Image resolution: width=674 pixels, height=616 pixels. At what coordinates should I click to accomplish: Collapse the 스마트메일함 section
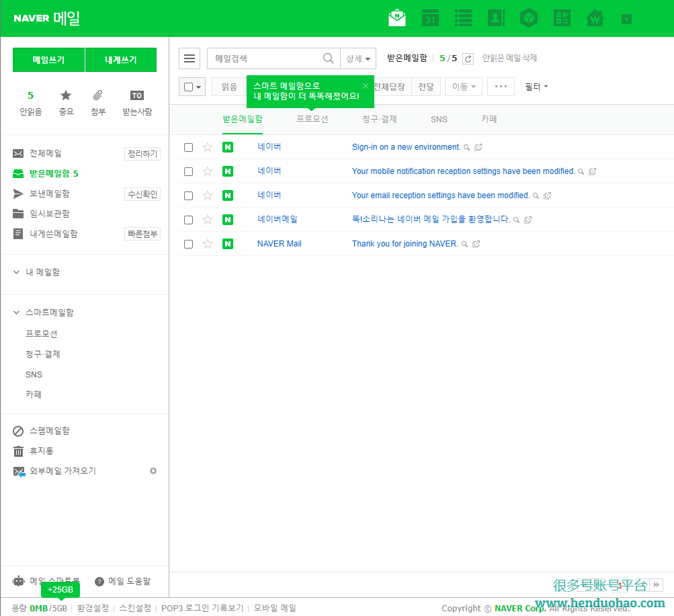pos(17,312)
